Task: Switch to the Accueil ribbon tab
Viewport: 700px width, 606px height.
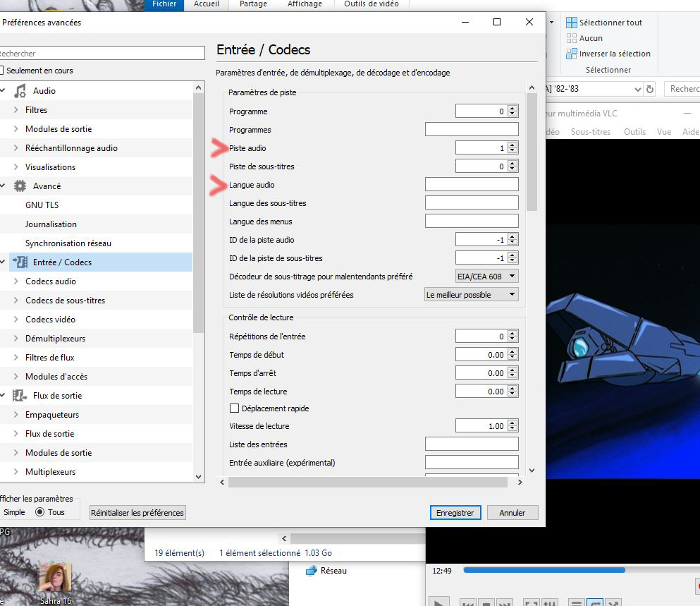Action: coord(207,4)
